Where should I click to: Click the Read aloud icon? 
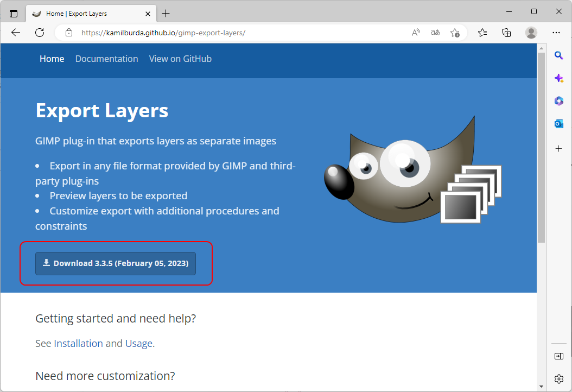(416, 33)
